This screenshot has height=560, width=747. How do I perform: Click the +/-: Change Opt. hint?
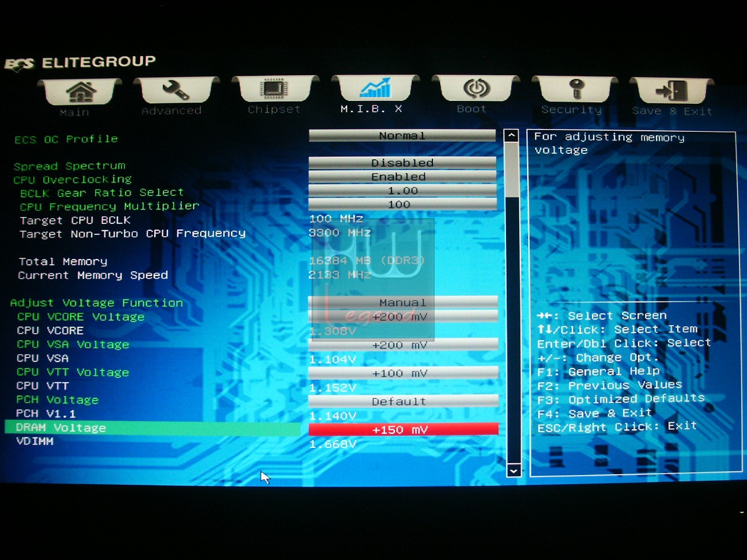(x=598, y=358)
